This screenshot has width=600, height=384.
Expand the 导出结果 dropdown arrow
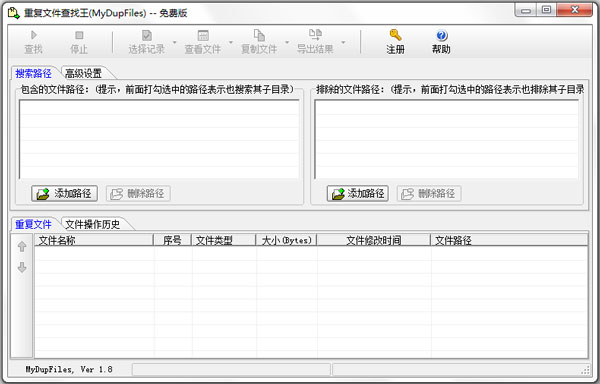343,42
